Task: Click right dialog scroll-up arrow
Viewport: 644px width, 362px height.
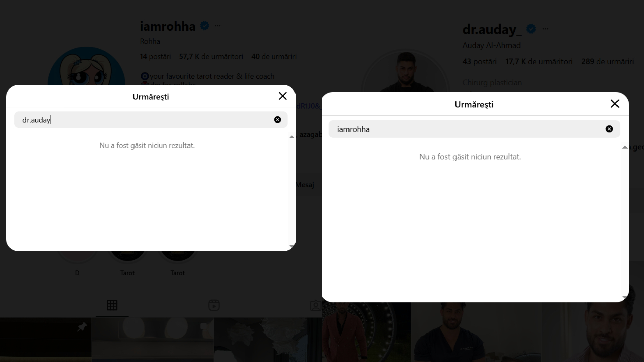Action: pos(625,147)
